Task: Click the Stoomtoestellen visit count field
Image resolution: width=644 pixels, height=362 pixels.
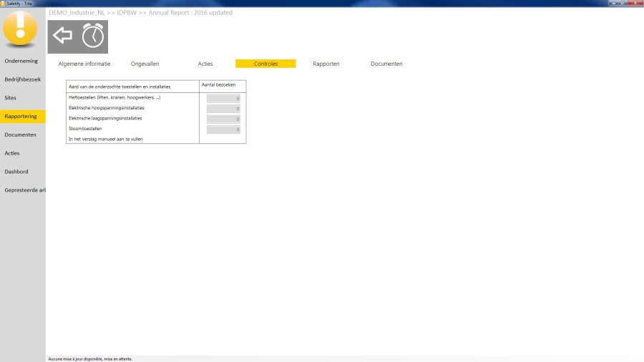Action: [223, 129]
